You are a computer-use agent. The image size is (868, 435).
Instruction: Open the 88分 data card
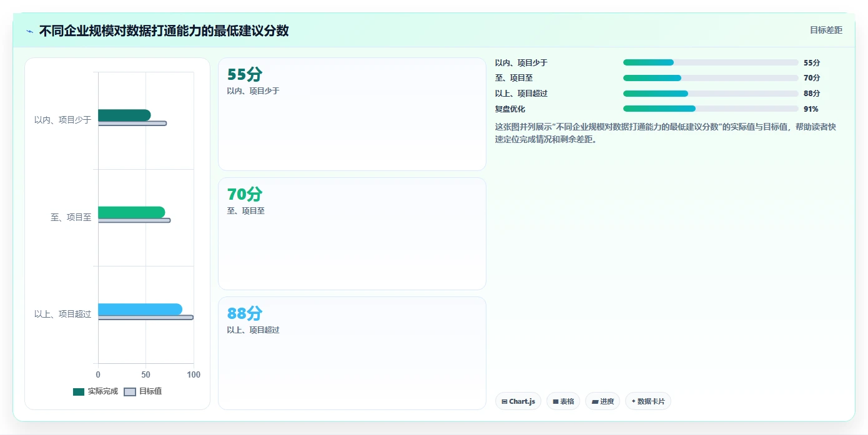[x=352, y=353]
